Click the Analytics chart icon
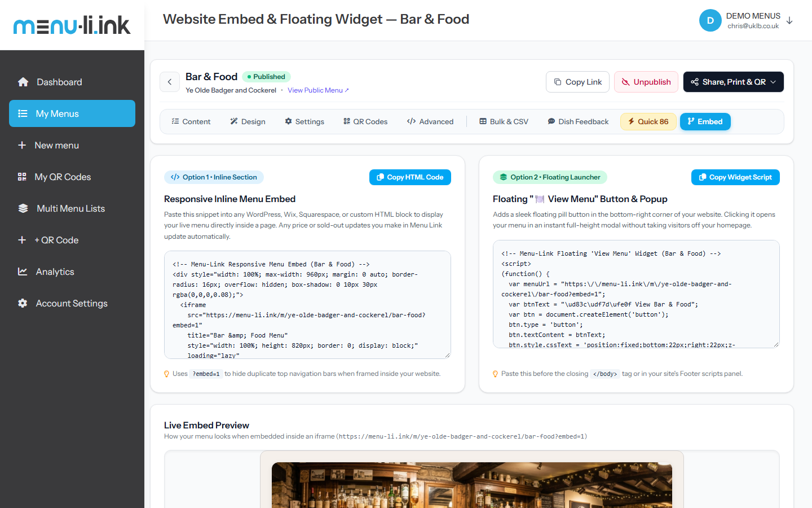The image size is (812, 508). pos(23,271)
